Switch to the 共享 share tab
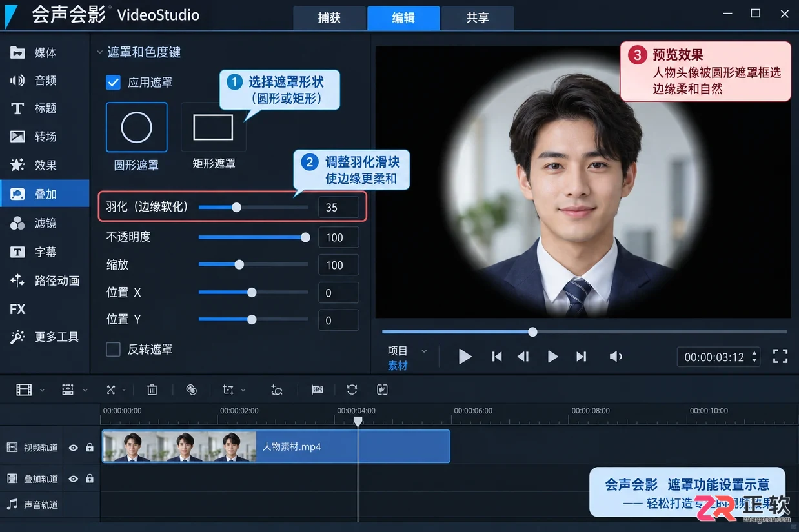 [478, 18]
